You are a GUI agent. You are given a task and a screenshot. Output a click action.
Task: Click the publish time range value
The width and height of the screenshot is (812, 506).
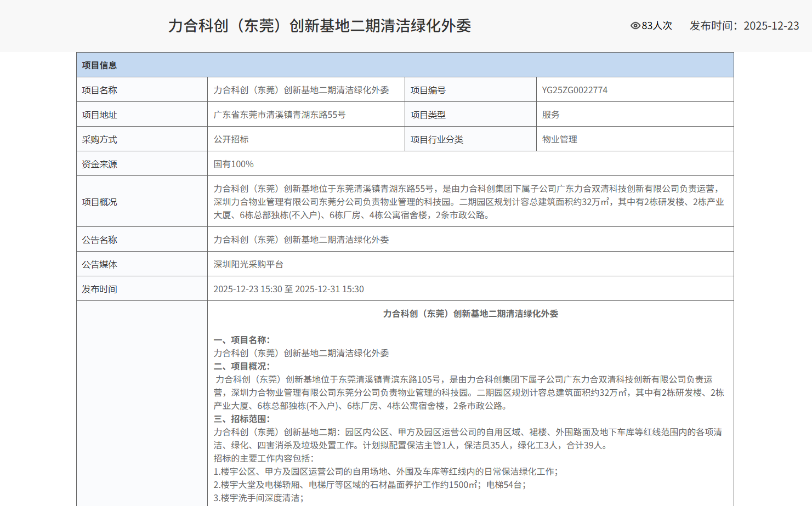click(x=288, y=289)
